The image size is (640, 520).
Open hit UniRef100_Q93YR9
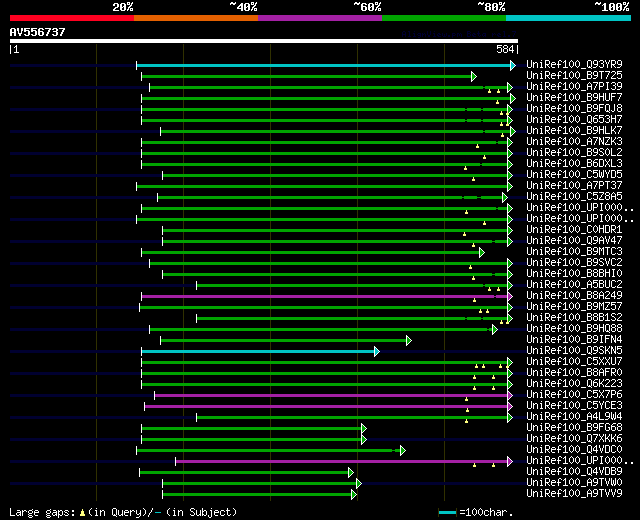574,64
